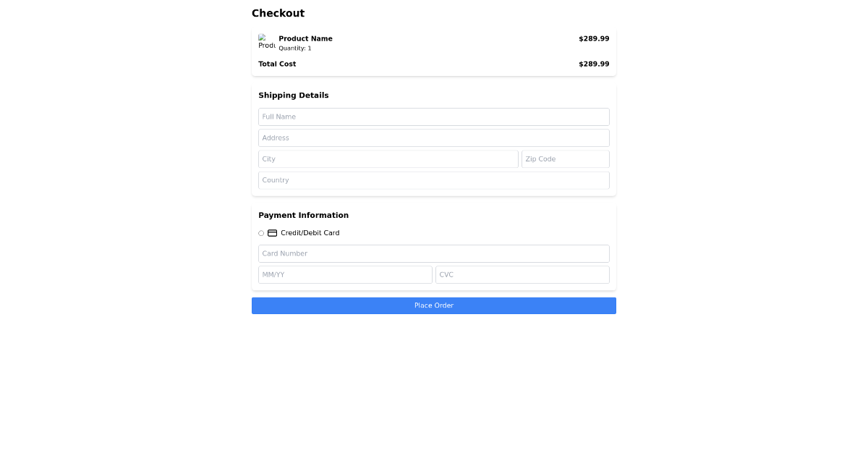Click the Country input field
This screenshot has height=456, width=868.
434,180
